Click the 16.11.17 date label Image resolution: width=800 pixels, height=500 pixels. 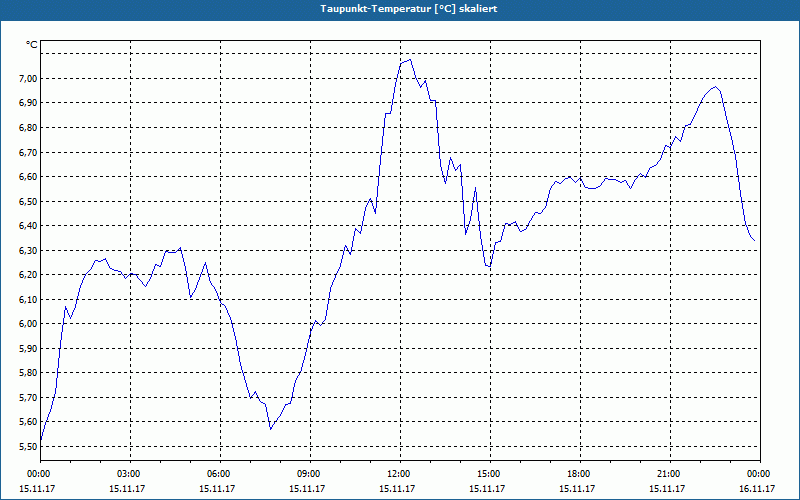757,489
